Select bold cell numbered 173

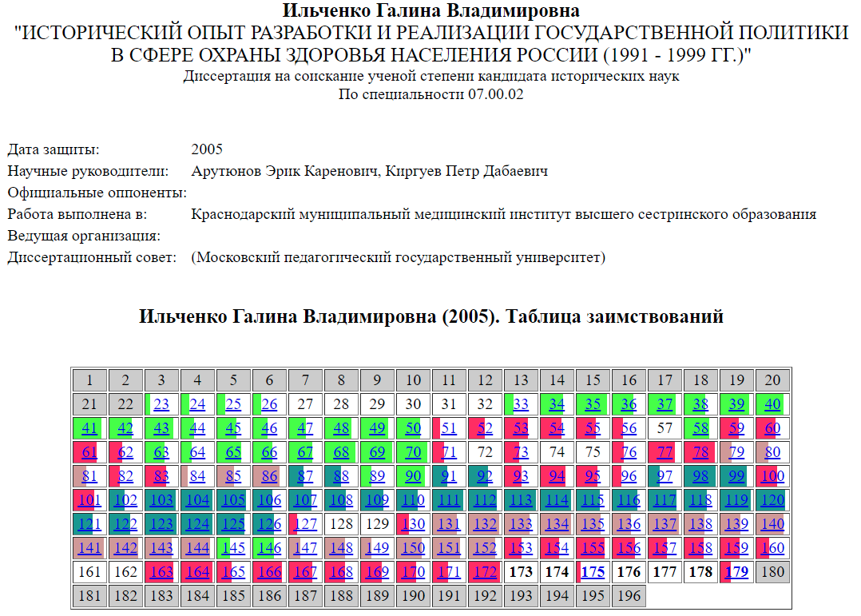(x=521, y=572)
